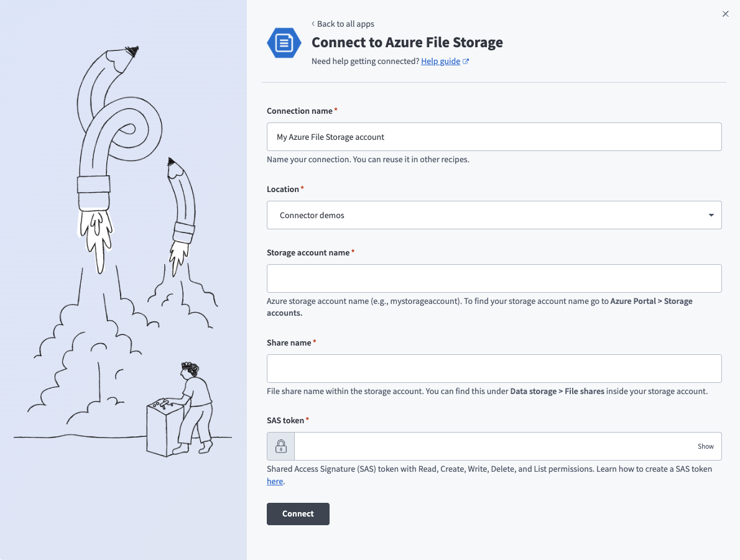The height and width of the screenshot is (560, 740).
Task: Reveal the SAS token with the Show control
Action: (x=706, y=446)
